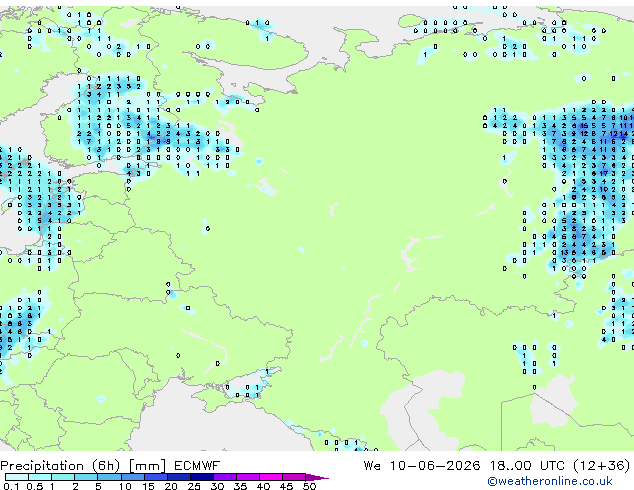Click the legend label '25'
Screen dimensions: 634x490
coord(194,486)
